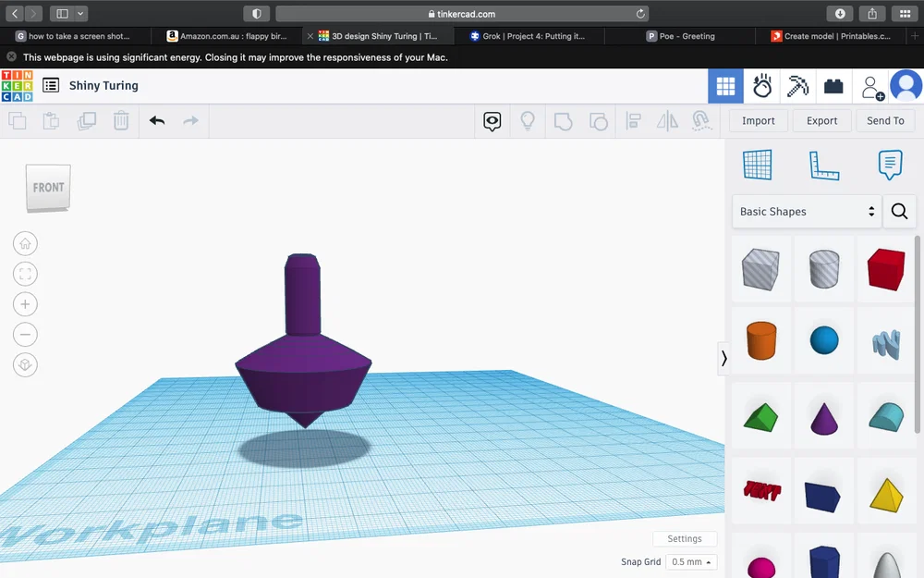Click the FRONT view cube
The width and height of the screenshot is (924, 578).
click(48, 188)
